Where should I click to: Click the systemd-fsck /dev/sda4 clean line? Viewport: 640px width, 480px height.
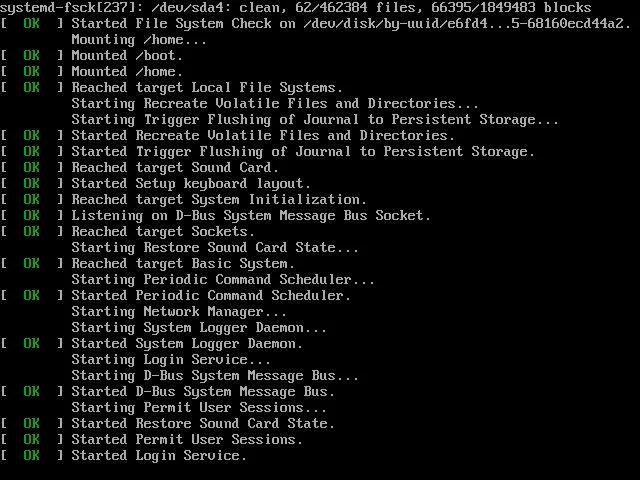(x=296, y=7)
